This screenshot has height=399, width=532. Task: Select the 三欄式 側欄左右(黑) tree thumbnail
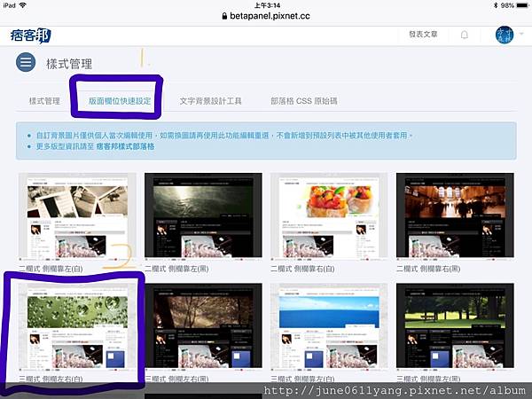click(203, 325)
